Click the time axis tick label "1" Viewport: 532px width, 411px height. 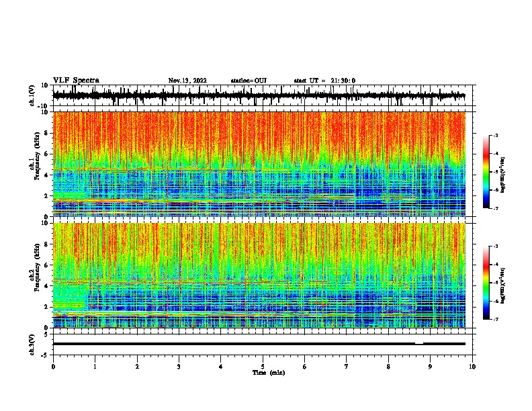click(95, 367)
